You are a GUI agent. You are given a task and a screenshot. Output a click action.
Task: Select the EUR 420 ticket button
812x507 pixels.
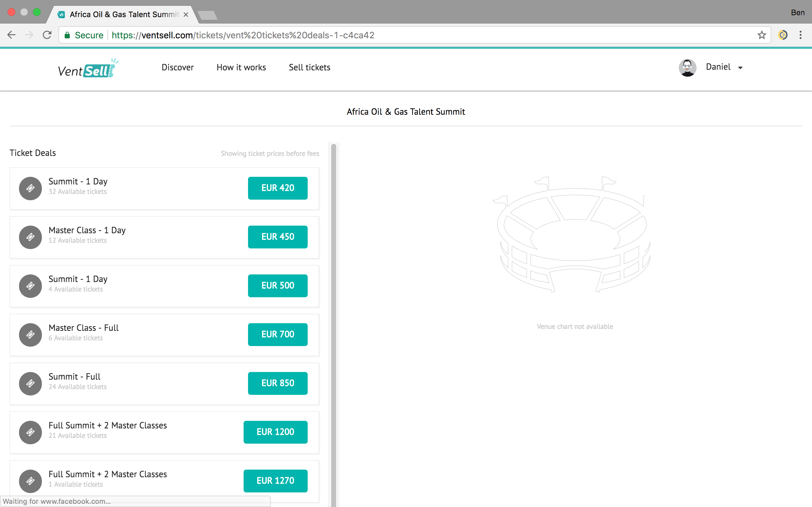click(278, 188)
